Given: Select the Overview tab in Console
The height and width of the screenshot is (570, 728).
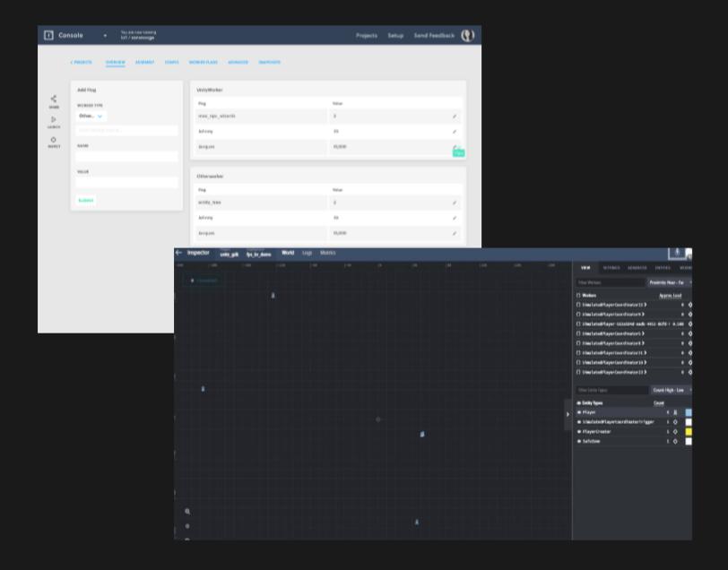Looking at the screenshot, I should pos(115,62).
